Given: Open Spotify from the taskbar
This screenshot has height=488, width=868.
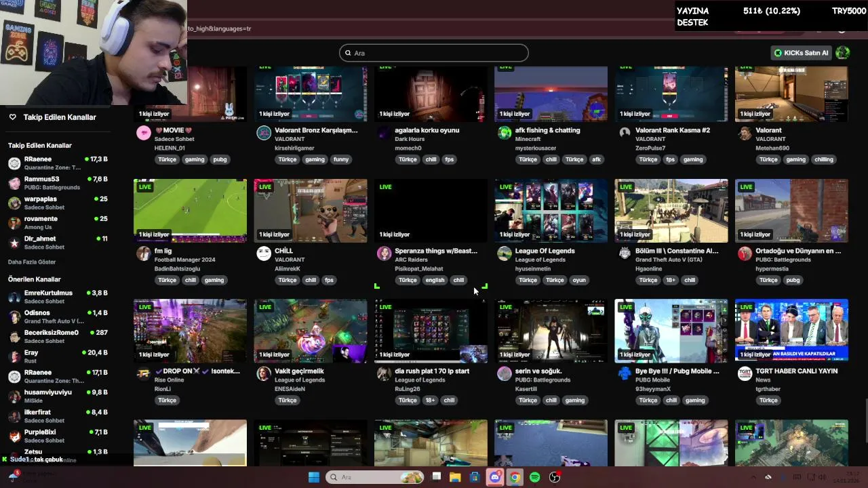Looking at the screenshot, I should tap(534, 477).
